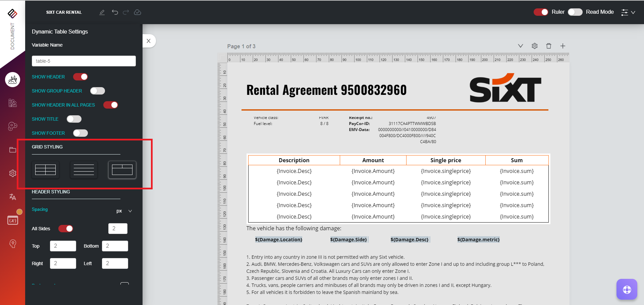Delete page using trash icon

[x=549, y=46]
